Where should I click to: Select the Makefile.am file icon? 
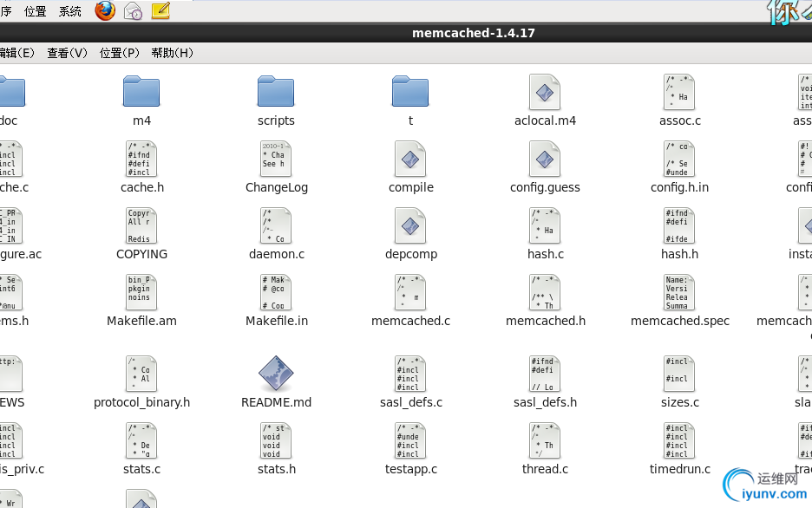(141, 292)
